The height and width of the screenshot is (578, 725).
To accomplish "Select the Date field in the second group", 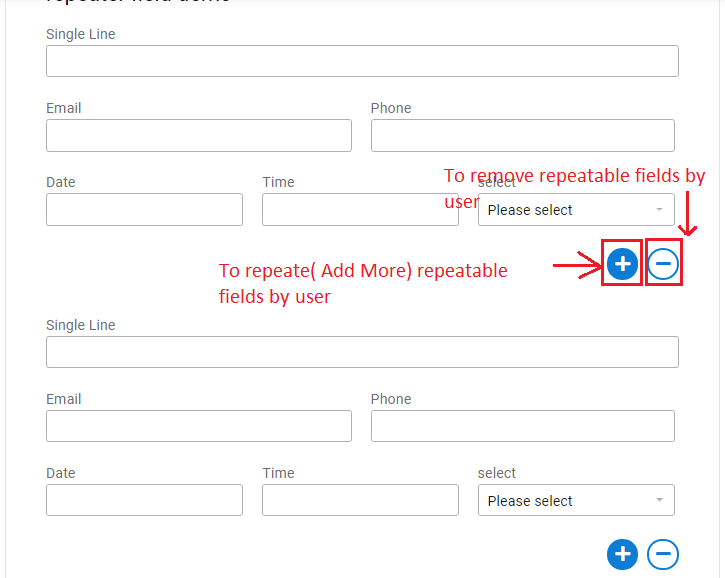I will click(144, 500).
